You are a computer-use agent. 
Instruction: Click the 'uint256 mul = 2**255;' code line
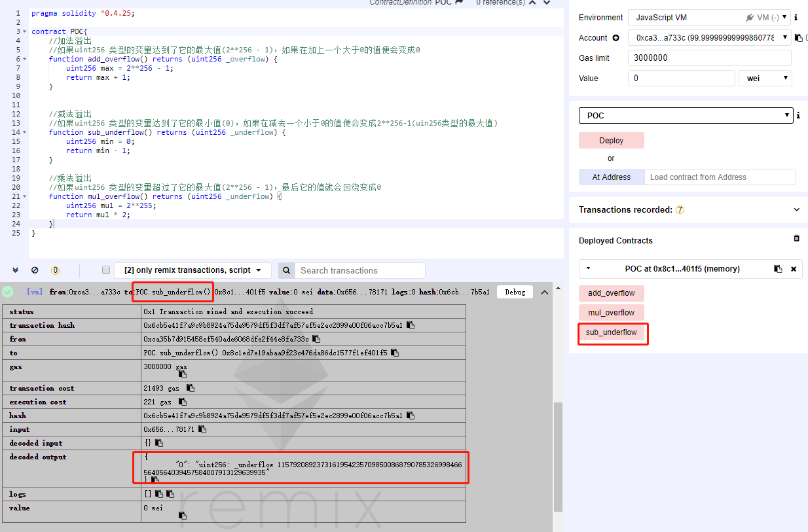[111, 205]
